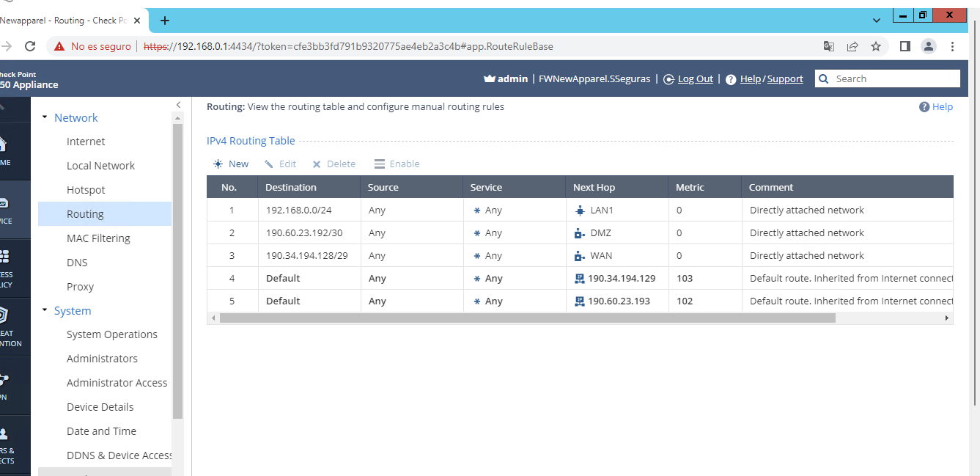The width and height of the screenshot is (980, 476).
Task: Click the Search input field
Action: (894, 78)
